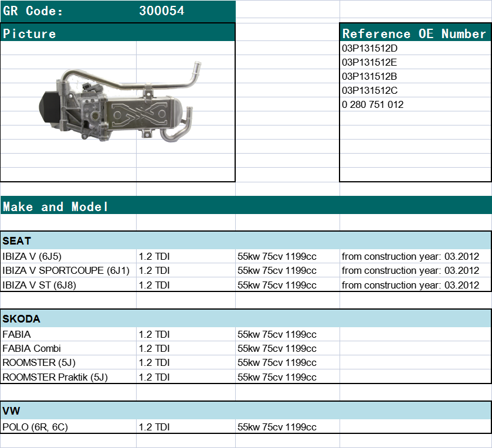Select 1.2 TDI in ROOMSTER Praktik row

tap(186, 376)
